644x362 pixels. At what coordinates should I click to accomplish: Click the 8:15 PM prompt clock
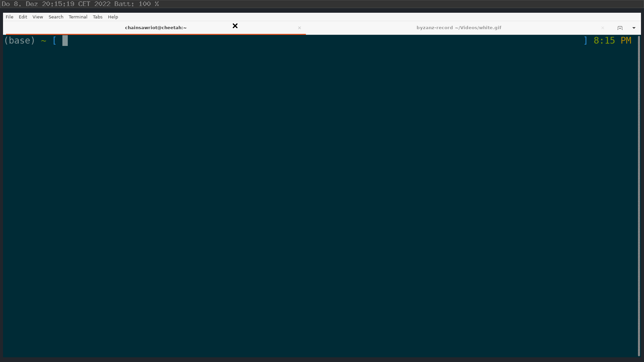pyautogui.click(x=612, y=41)
